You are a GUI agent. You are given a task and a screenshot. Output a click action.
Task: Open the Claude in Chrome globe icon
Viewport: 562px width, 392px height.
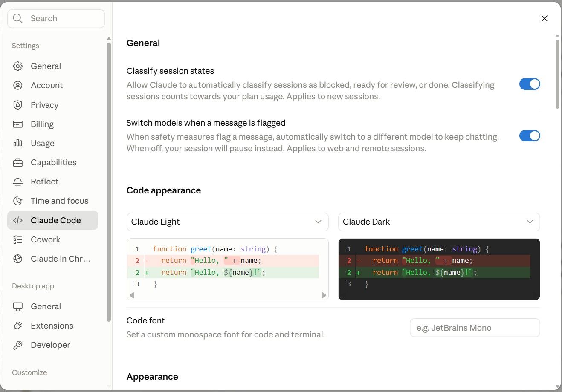click(17, 259)
